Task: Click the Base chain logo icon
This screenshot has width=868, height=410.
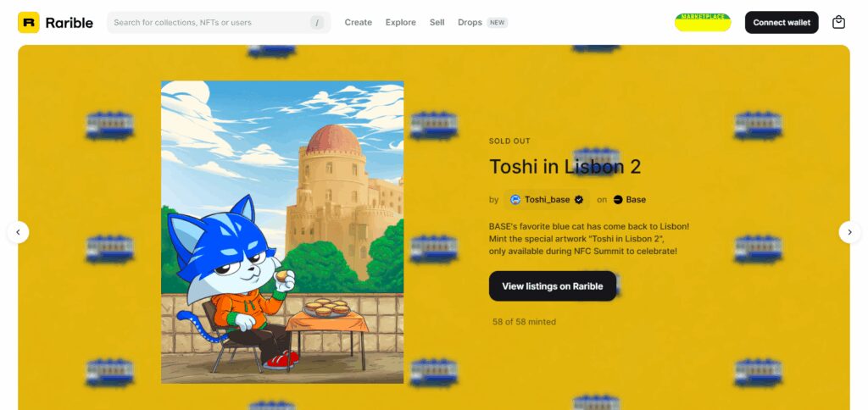Action: pyautogui.click(x=618, y=200)
